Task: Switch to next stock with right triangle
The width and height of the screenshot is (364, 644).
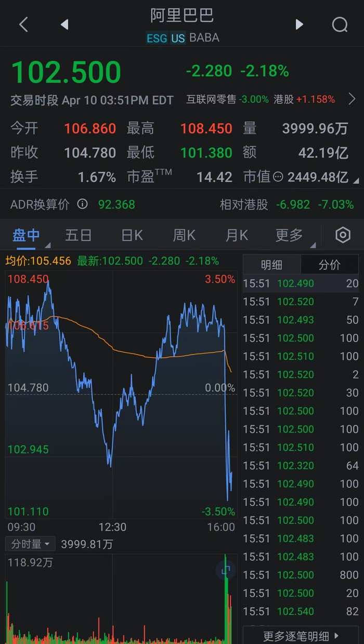Action: pyautogui.click(x=299, y=24)
